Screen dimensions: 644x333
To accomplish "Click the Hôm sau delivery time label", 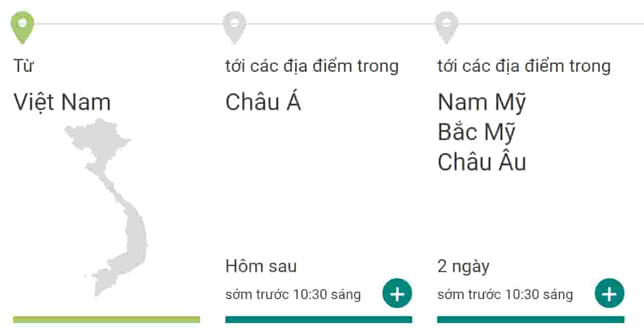I will 261,266.
